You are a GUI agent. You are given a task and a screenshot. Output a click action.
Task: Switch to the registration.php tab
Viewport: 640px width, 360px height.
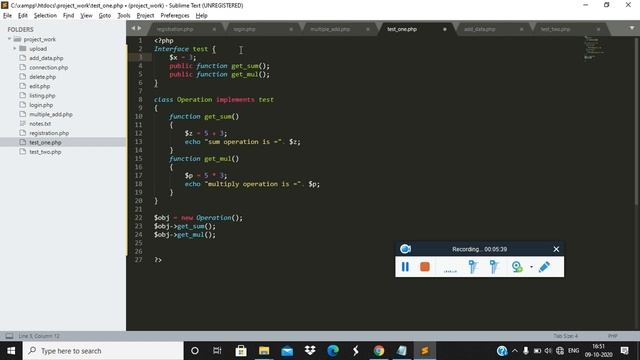pos(176,29)
